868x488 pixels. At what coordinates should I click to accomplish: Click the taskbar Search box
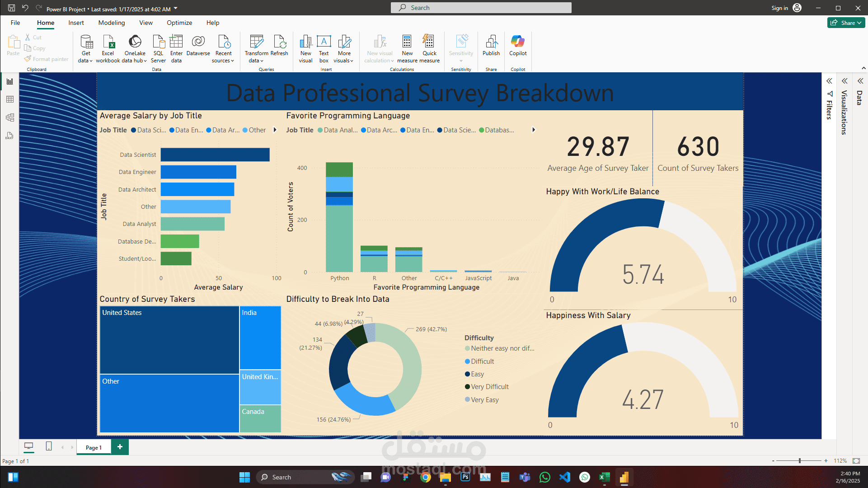pyautogui.click(x=305, y=477)
